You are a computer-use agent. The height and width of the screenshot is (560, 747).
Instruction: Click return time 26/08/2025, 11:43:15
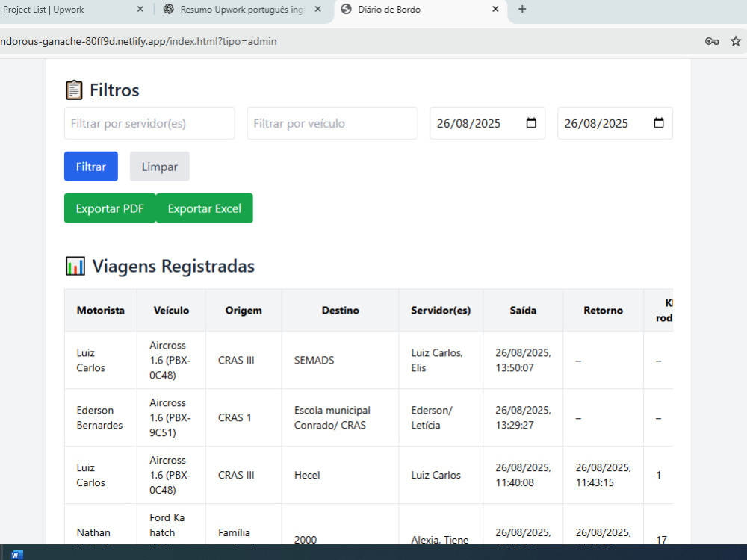tap(603, 475)
